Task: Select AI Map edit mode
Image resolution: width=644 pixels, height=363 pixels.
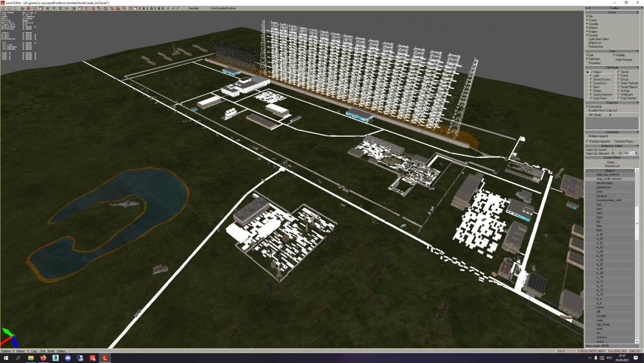Action: pyautogui.click(x=624, y=91)
